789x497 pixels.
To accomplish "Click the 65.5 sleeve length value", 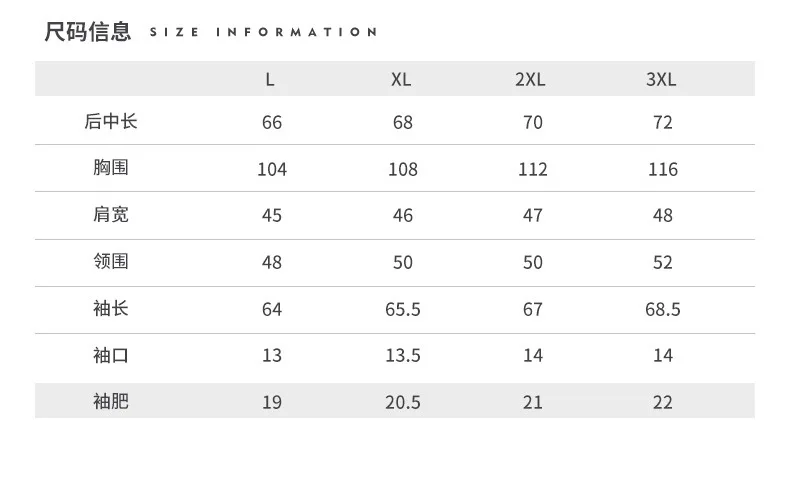I will coord(403,309).
